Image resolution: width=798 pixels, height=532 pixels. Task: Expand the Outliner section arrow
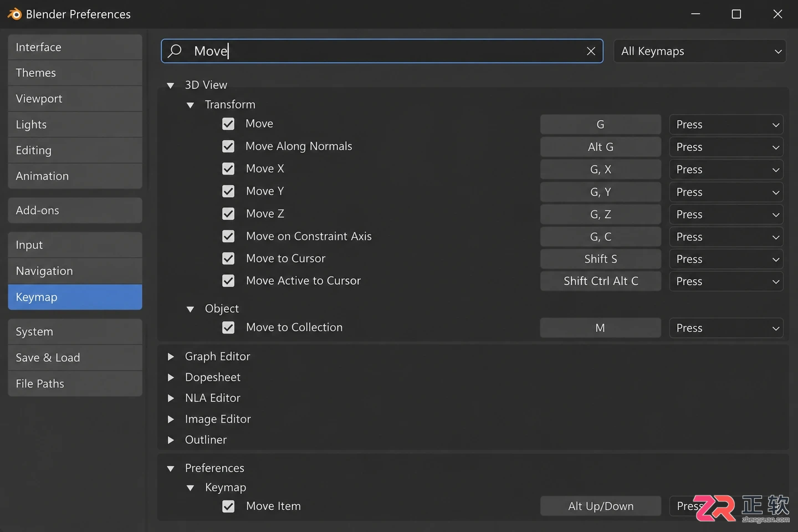click(171, 440)
